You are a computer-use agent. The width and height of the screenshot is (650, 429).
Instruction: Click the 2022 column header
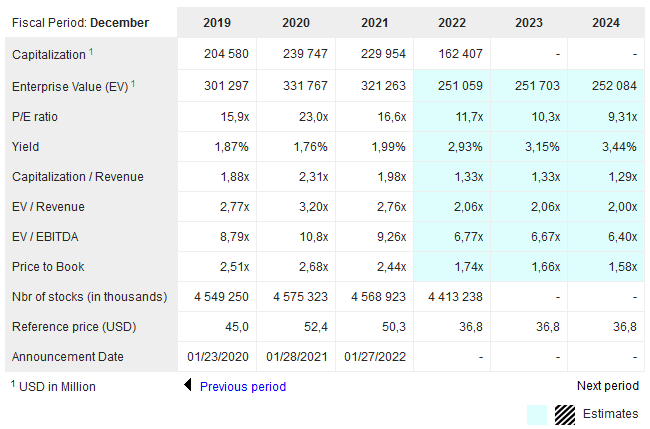point(451,23)
